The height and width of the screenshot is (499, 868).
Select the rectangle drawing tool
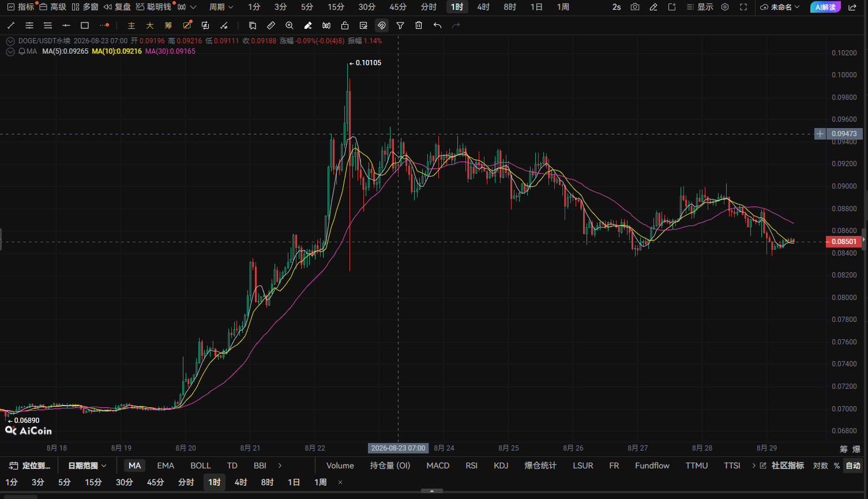[x=85, y=25]
